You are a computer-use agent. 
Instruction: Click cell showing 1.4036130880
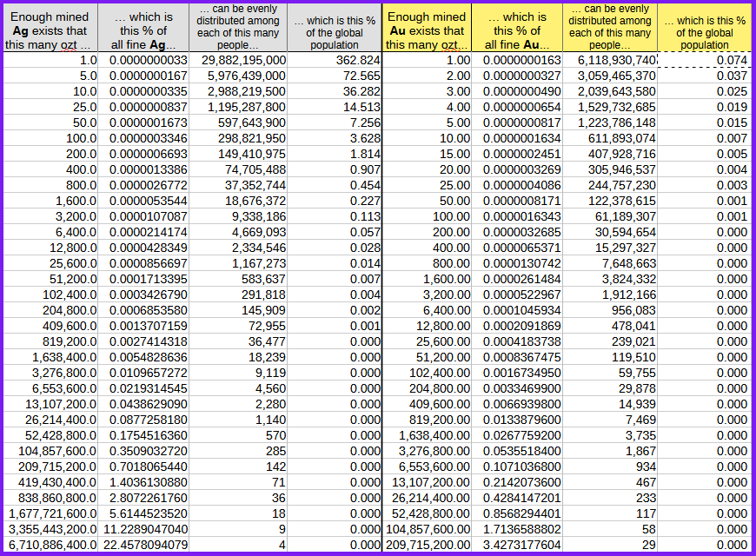pos(143,482)
